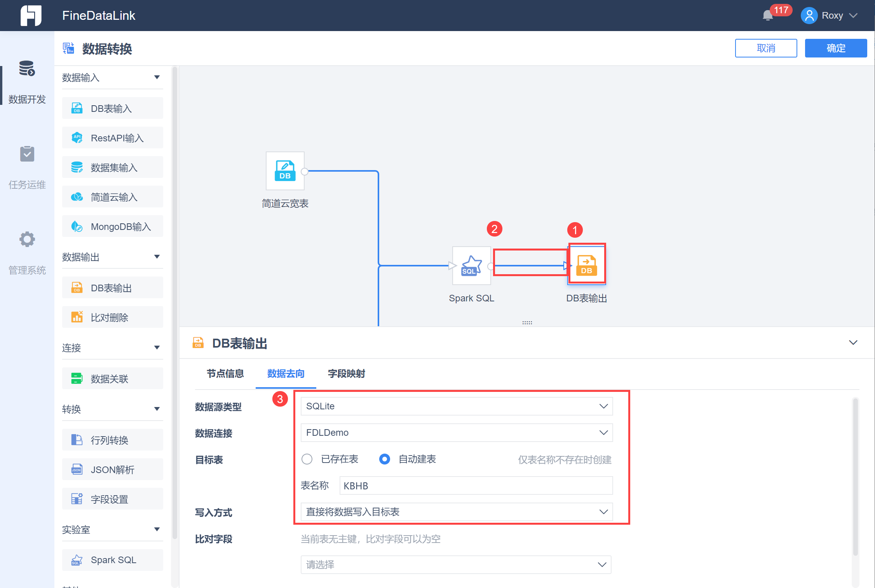Select the Spark SQL node on canvas
Viewport: 875px width, 588px height.
click(471, 266)
